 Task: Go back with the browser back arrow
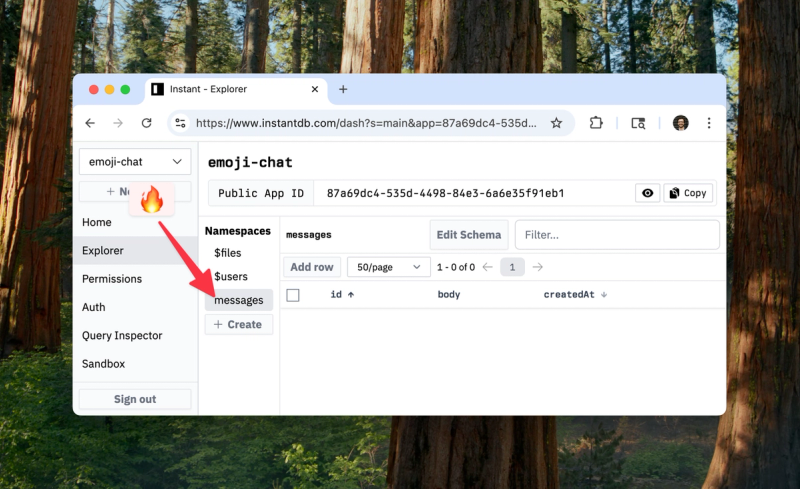point(90,123)
